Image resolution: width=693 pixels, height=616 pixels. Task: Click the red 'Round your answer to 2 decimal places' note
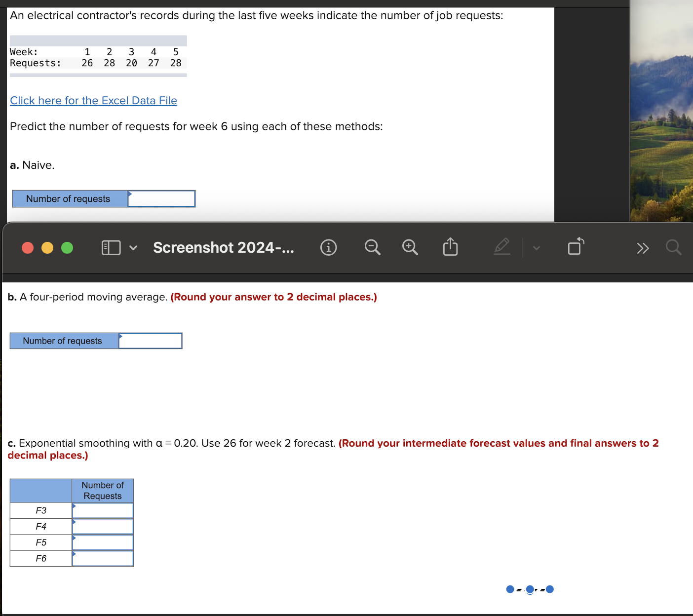[274, 297]
